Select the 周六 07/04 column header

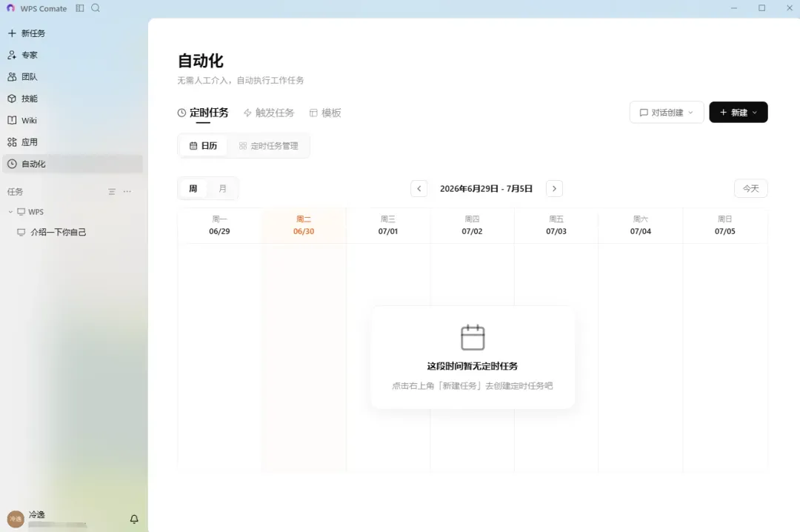point(640,225)
